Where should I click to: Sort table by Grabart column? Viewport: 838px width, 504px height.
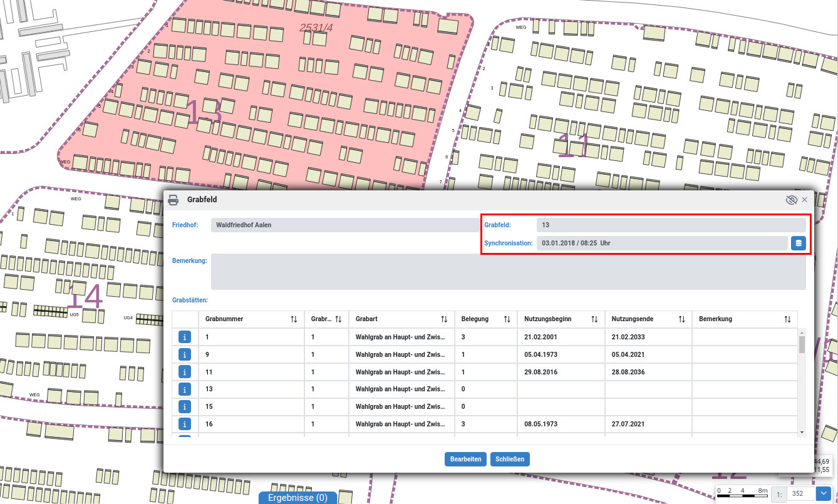click(x=444, y=319)
